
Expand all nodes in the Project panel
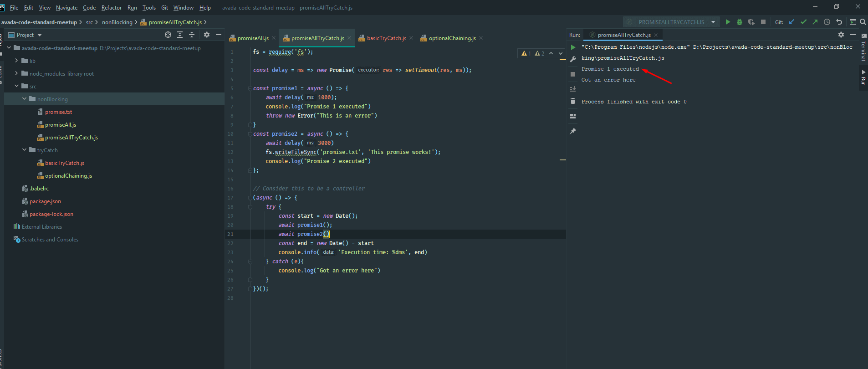point(180,35)
